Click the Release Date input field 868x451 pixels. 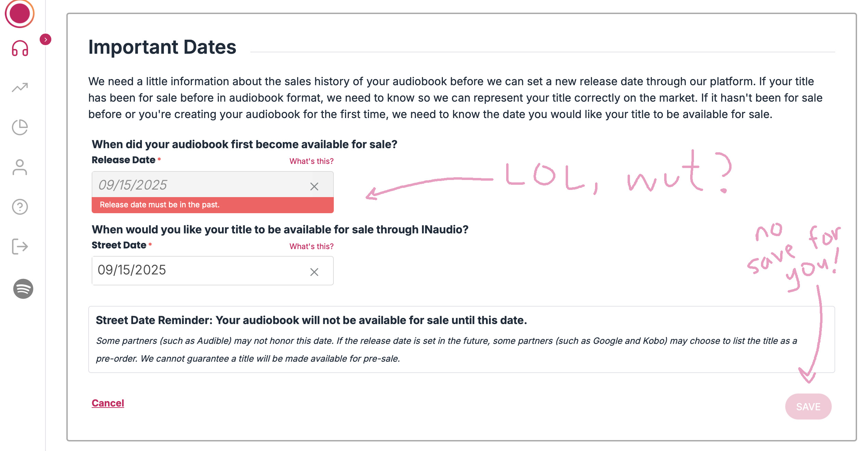(198, 185)
